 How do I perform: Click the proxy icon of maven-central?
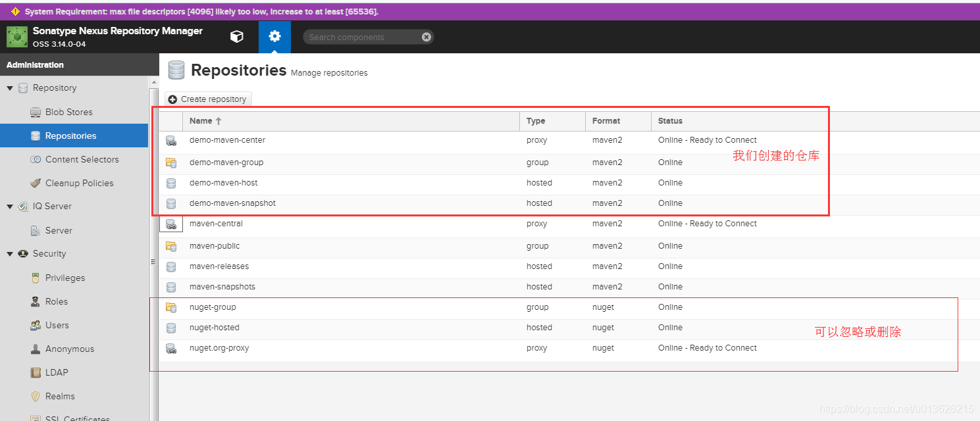pos(171,224)
